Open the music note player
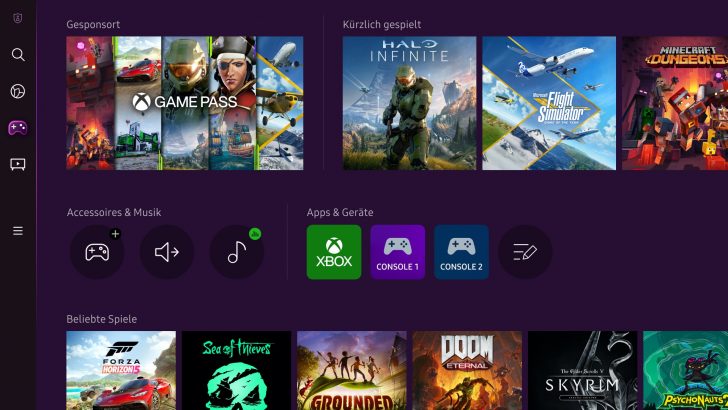 tap(237, 252)
